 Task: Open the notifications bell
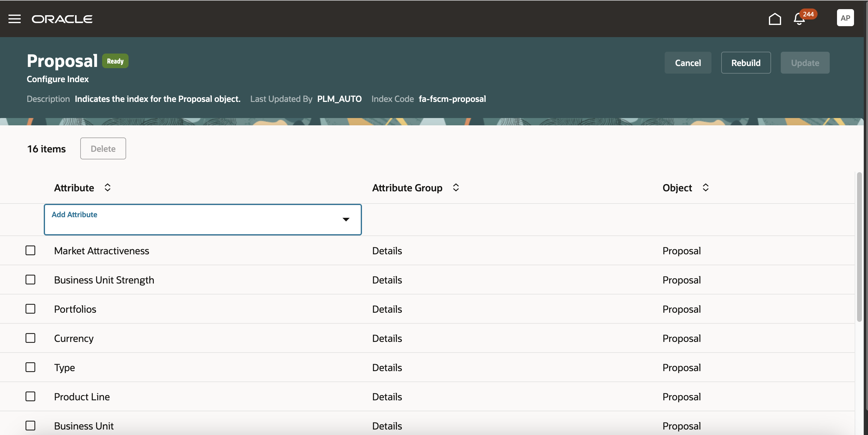pos(799,19)
